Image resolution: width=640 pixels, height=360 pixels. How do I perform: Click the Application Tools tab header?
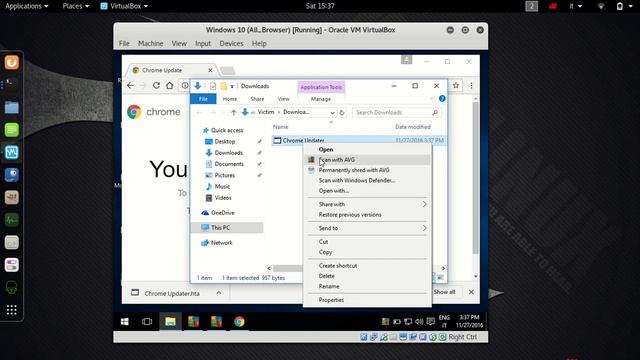pos(321,87)
